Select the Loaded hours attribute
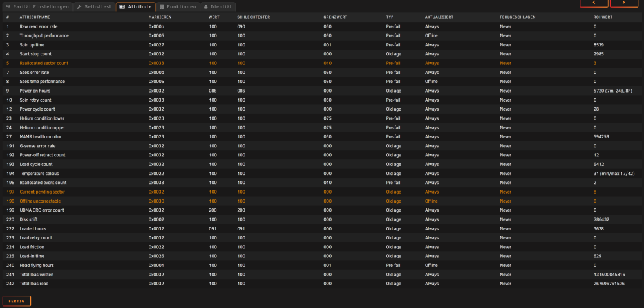 coord(33,228)
